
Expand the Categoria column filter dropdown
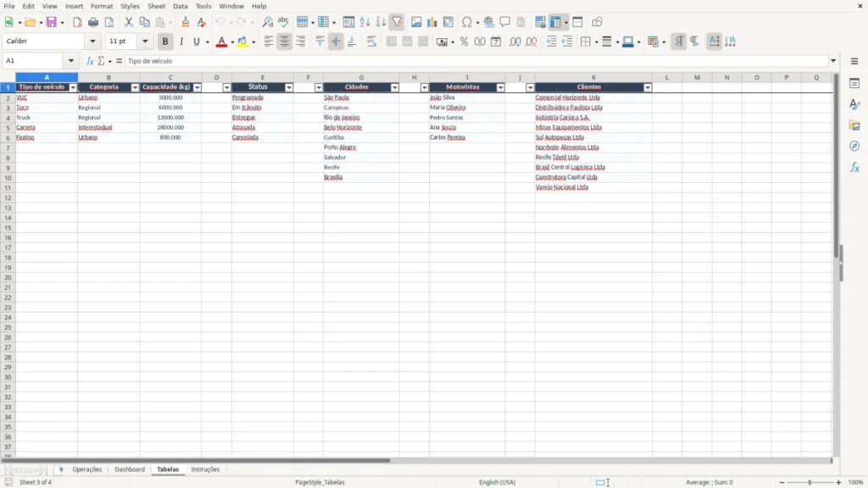(x=135, y=87)
